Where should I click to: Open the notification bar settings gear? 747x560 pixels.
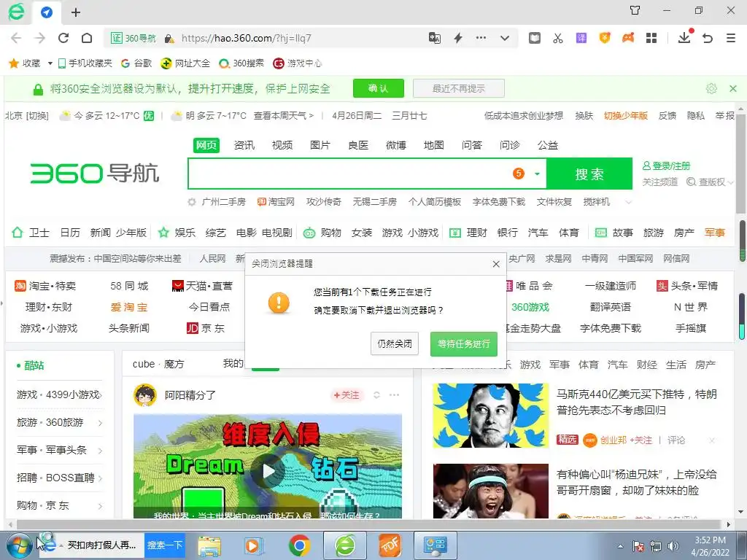tap(711, 88)
